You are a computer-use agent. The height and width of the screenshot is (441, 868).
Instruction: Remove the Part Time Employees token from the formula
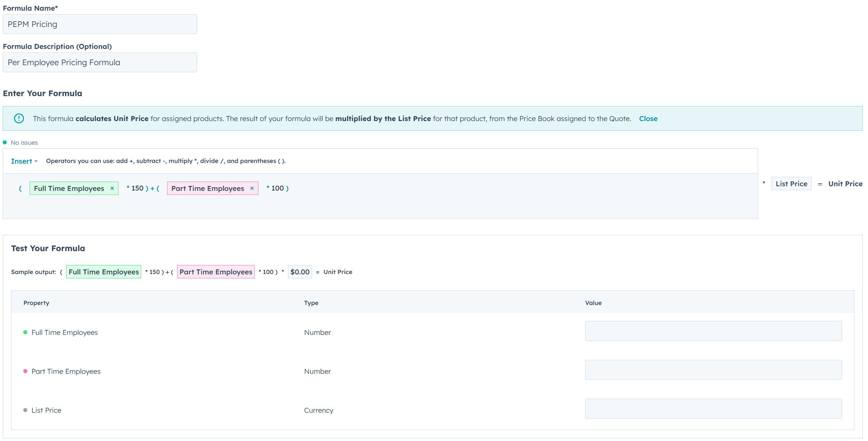252,189
